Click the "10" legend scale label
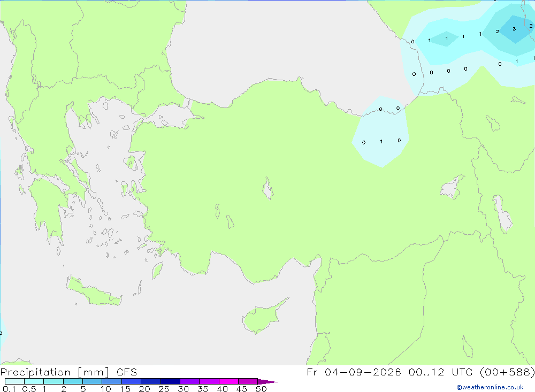The height and width of the screenshot is (392, 535). 106,389
